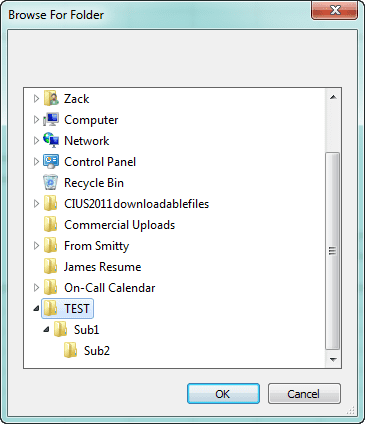The width and height of the screenshot is (365, 424).
Task: Click the Control Panel icon
Action: (51, 162)
